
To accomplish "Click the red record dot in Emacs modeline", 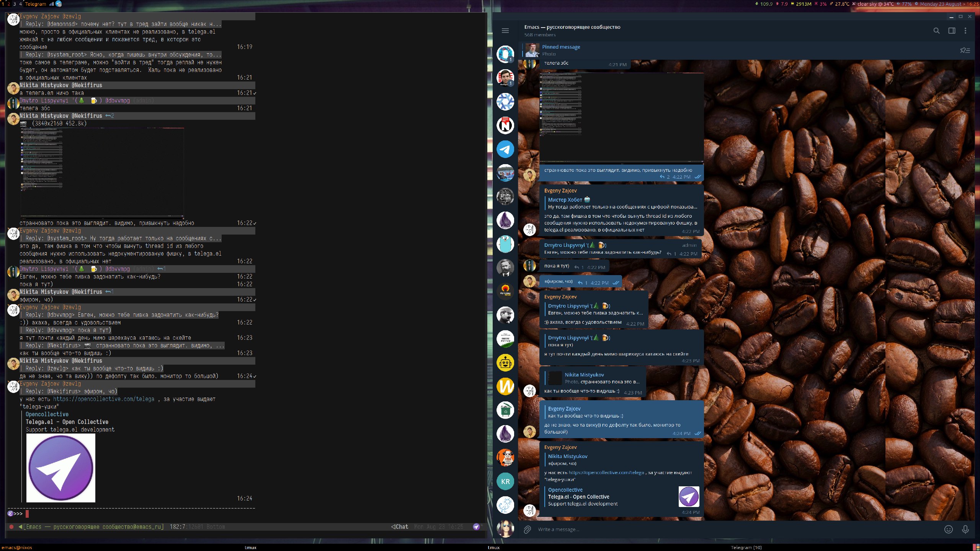I will point(11,527).
